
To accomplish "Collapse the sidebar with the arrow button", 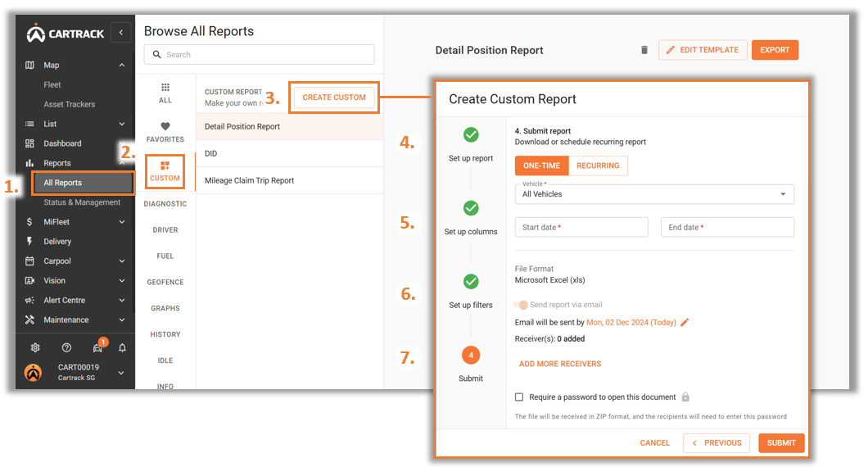I will pos(121,32).
